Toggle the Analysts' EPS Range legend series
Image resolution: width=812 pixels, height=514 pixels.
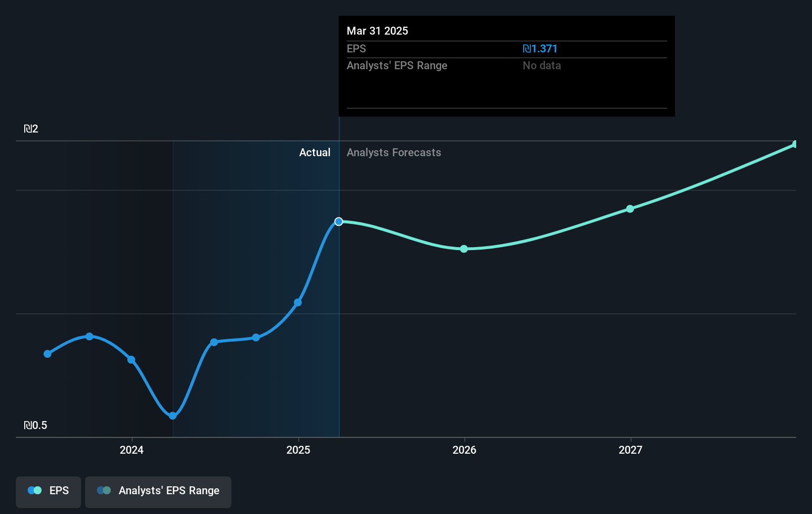(158, 492)
